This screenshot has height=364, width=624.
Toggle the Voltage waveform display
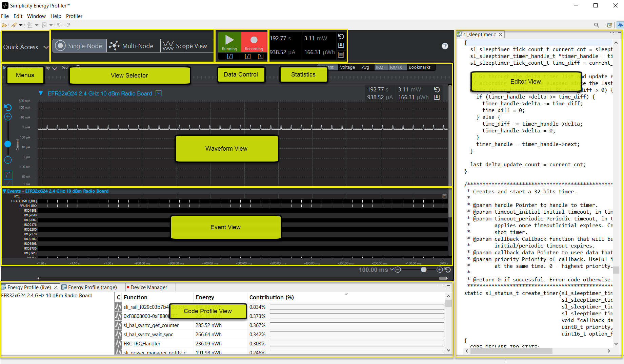(x=347, y=67)
